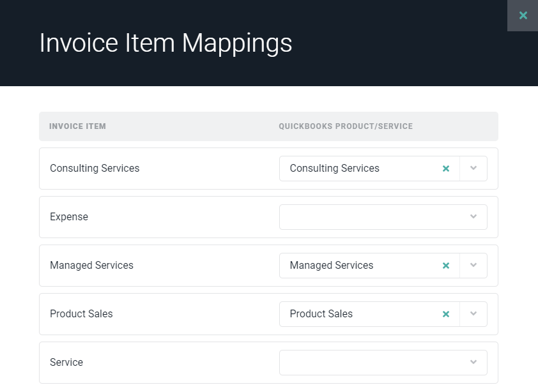Clear the Consulting Services QuickBooks mapping
This screenshot has height=392, width=538.
point(446,169)
